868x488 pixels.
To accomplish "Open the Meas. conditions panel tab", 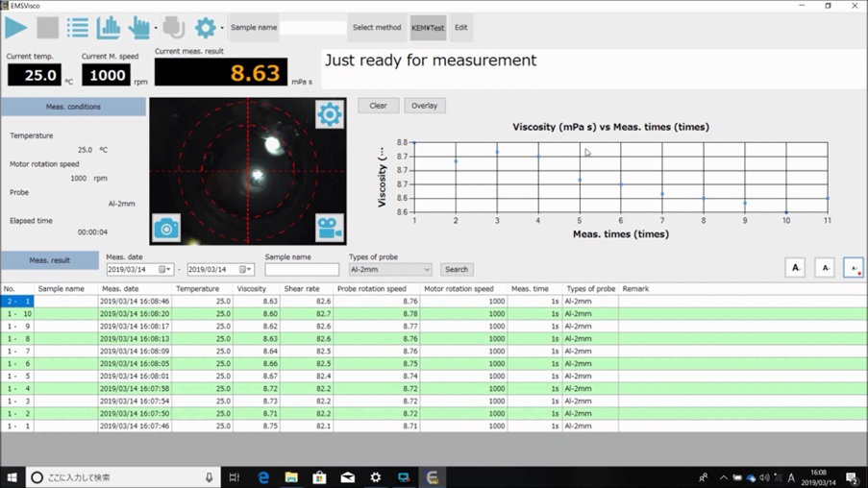I will (73, 107).
